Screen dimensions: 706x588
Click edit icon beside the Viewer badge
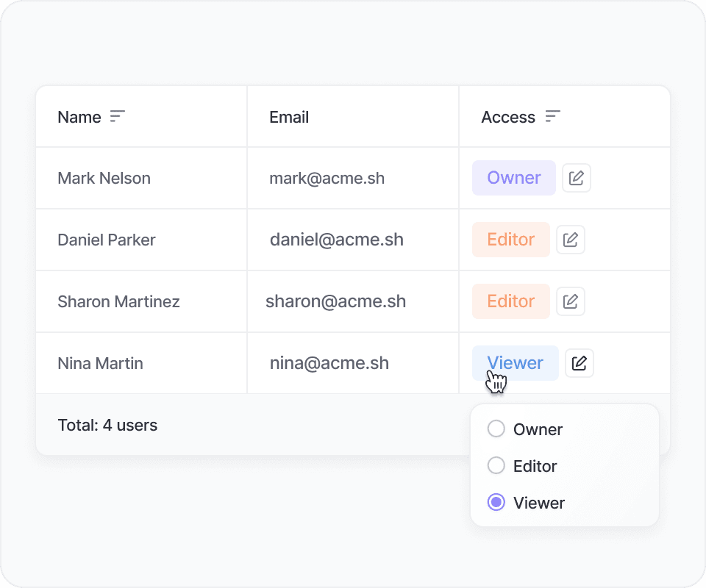[x=580, y=363]
